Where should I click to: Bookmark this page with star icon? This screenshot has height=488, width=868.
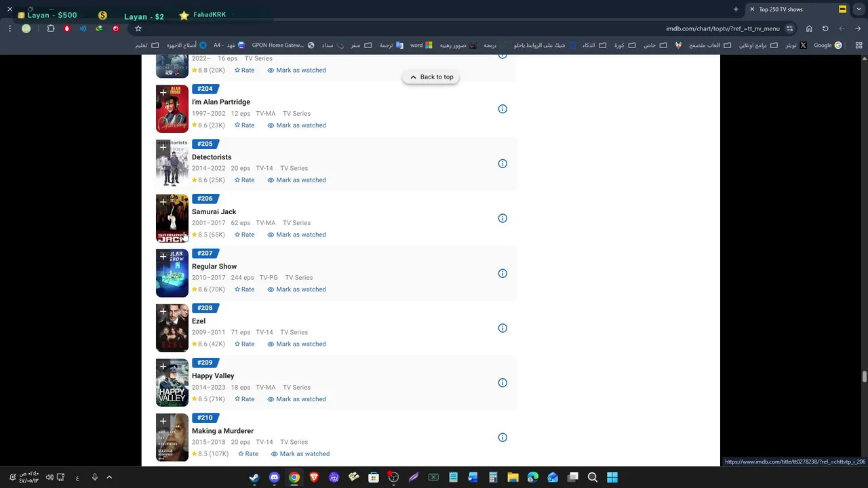pyautogui.click(x=138, y=28)
